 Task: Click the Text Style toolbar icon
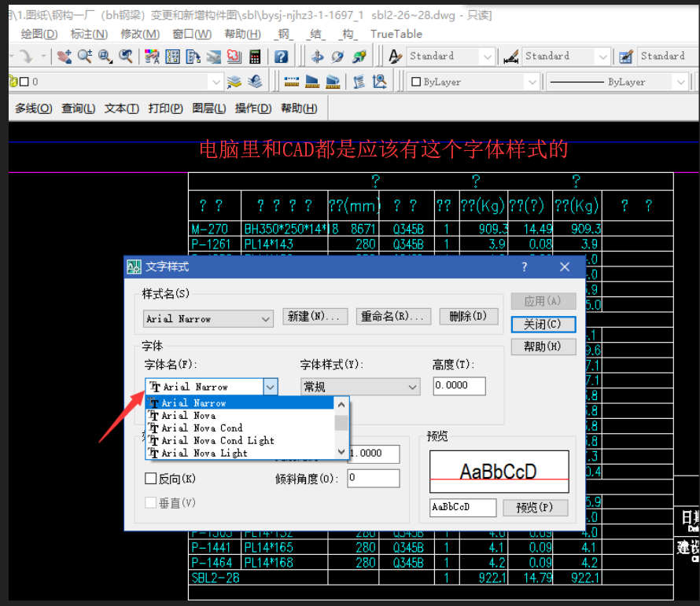coord(395,57)
